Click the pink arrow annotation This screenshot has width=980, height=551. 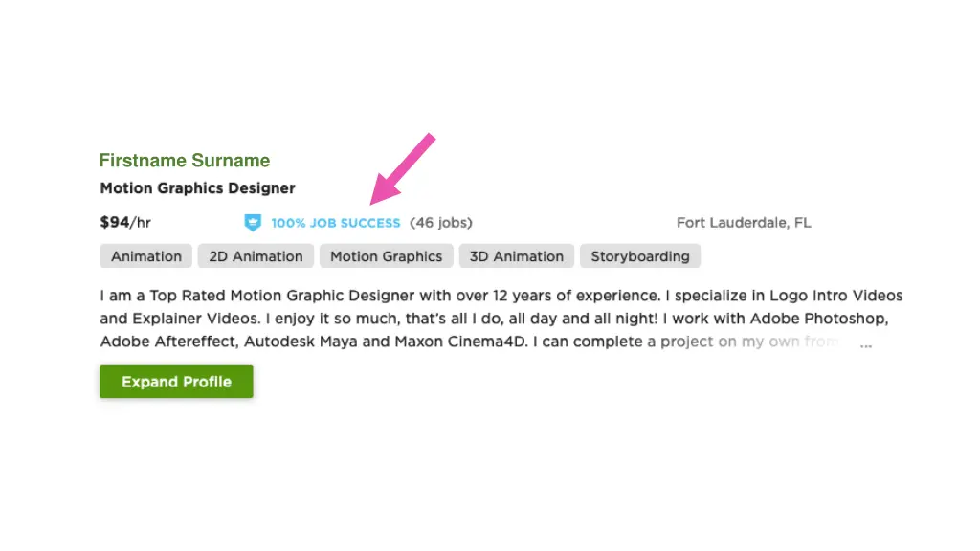click(x=403, y=168)
